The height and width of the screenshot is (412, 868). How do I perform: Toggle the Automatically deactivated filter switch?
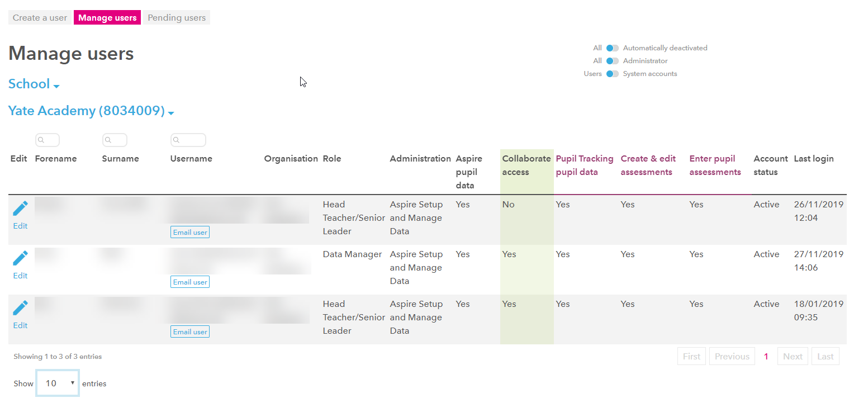tap(611, 48)
